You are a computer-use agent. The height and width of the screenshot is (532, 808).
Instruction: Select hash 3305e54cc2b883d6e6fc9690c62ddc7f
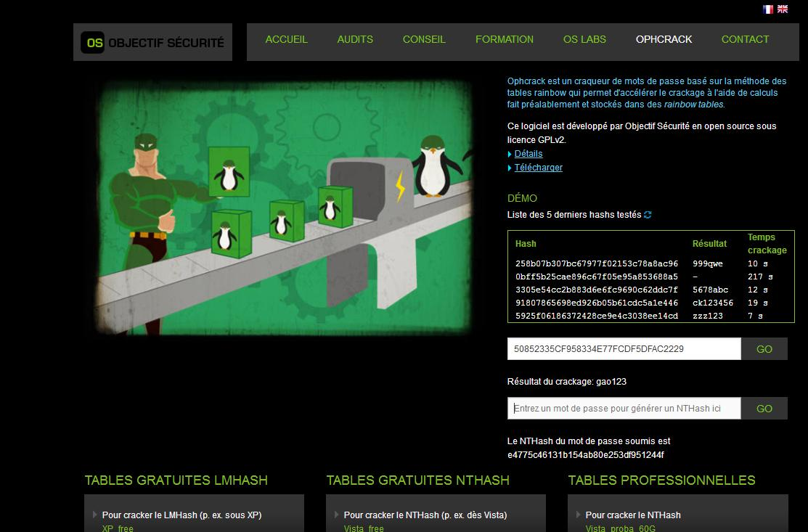tap(597, 290)
